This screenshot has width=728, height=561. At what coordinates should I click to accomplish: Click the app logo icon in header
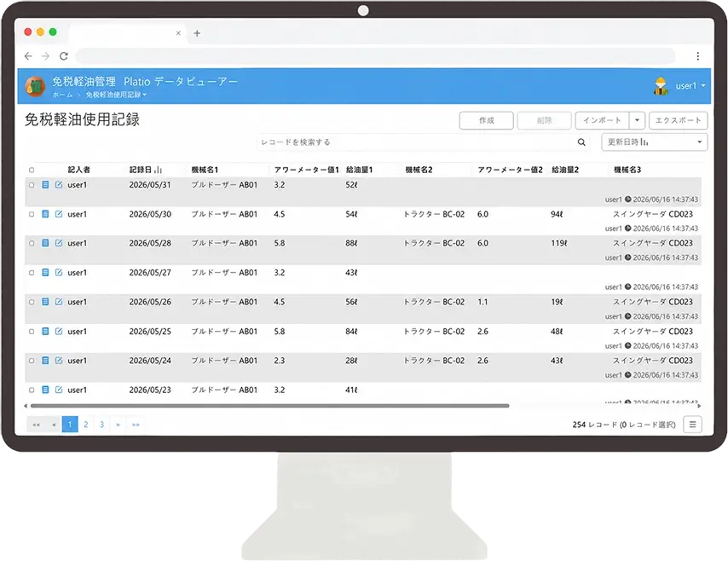point(35,86)
